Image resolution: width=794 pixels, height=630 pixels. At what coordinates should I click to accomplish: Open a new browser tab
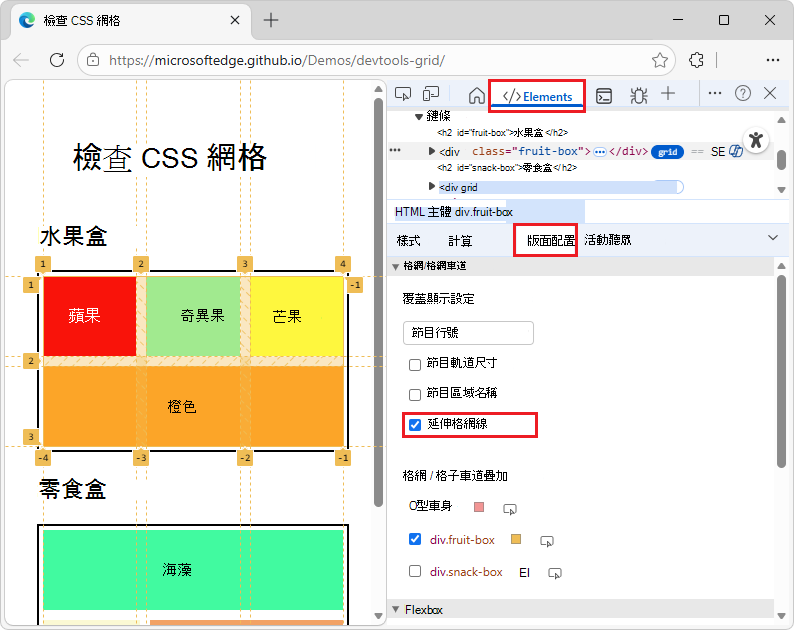tap(271, 20)
